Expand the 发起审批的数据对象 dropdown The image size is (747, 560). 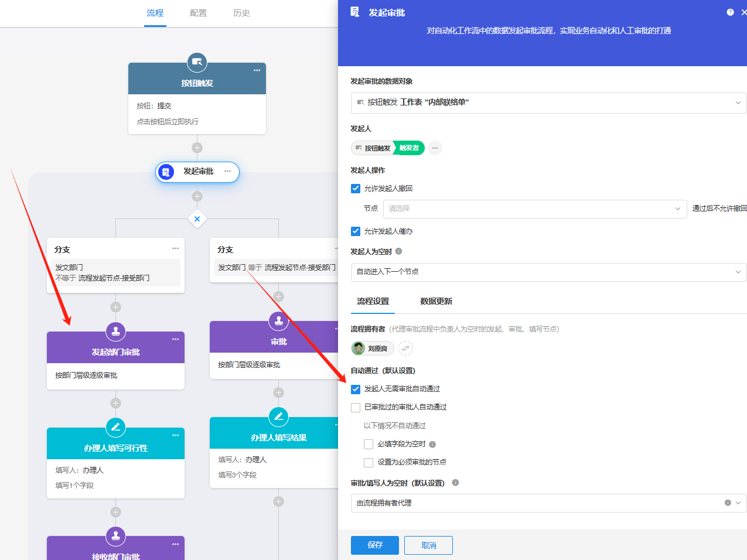(548, 103)
